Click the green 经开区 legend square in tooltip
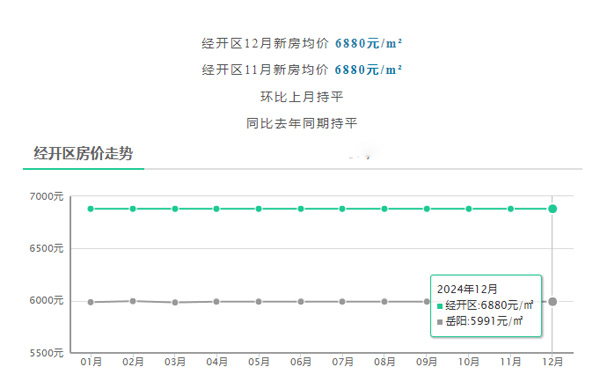The height and width of the screenshot is (389, 600). (x=440, y=306)
